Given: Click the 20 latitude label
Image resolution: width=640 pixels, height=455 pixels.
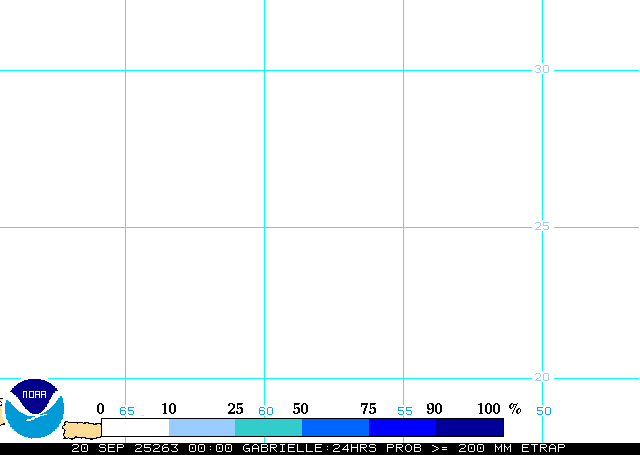Looking at the screenshot, I should pos(541,377).
